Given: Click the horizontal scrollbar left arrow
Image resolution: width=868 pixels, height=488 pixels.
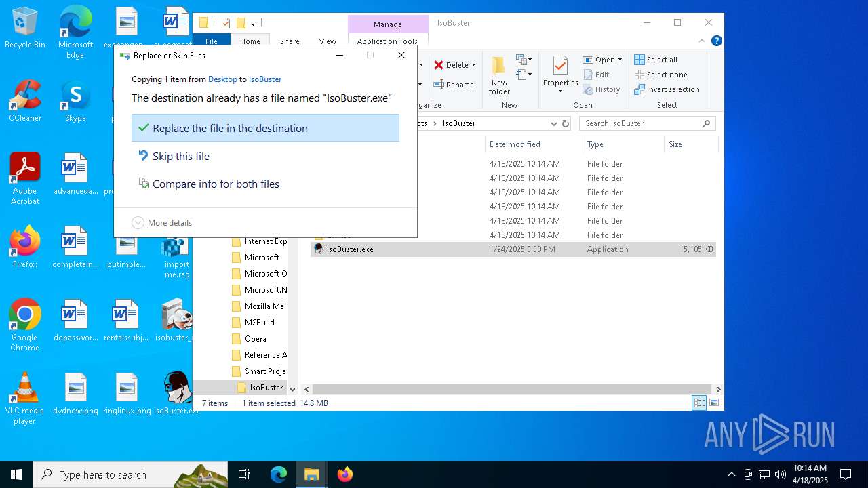Looking at the screenshot, I should coord(307,389).
